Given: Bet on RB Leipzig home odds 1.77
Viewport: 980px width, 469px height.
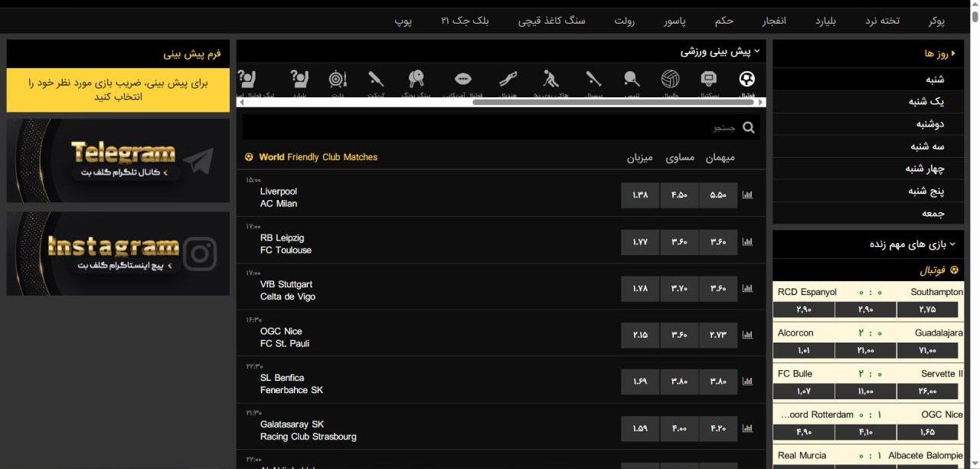Looking at the screenshot, I should coord(640,242).
